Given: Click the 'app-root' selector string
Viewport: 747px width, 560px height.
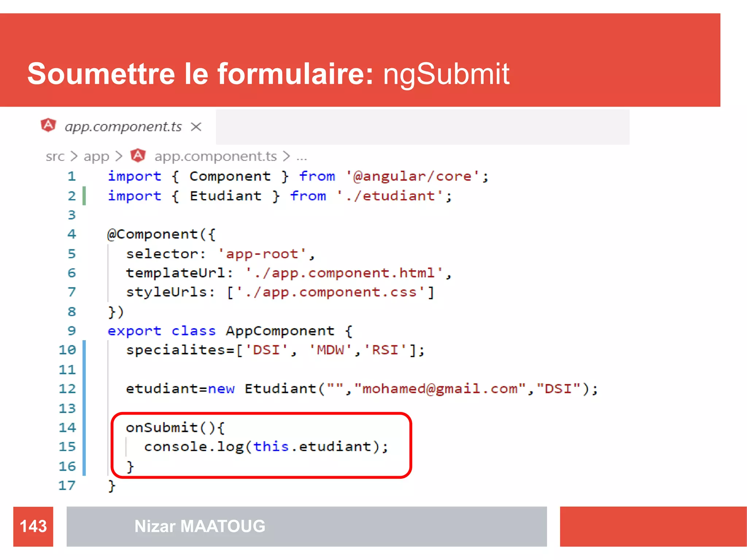Looking at the screenshot, I should coord(262,254).
